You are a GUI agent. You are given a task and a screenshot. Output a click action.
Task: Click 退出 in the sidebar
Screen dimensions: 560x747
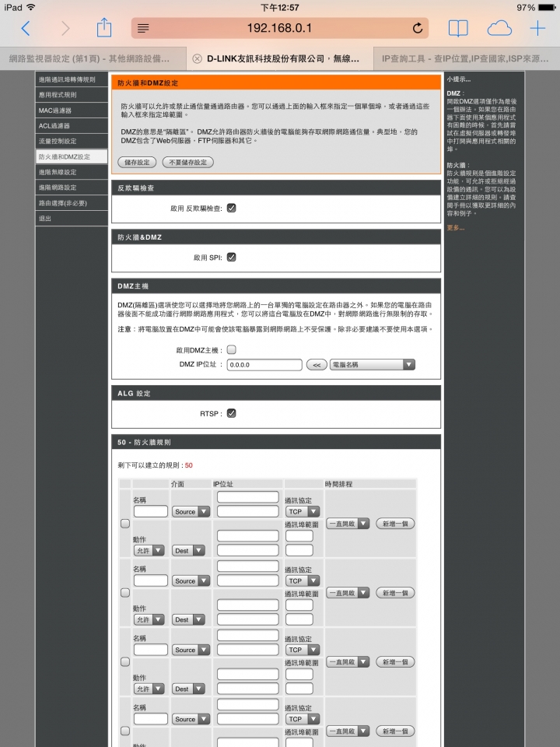click(72, 218)
